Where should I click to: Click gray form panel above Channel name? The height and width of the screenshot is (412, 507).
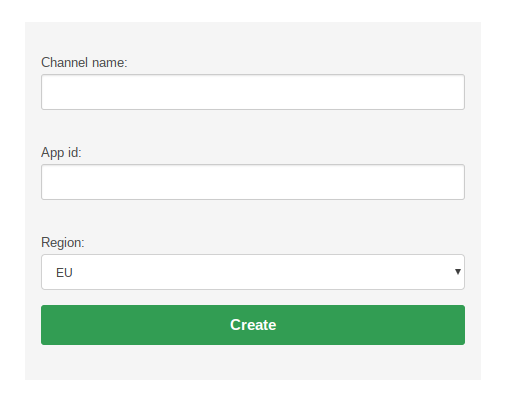tap(253, 38)
